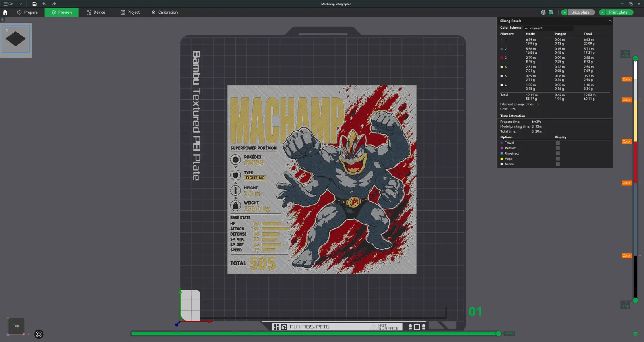Viewport: 644px width, 342px height.
Task: Click the lowest Color change marker on layer slider
Action: coord(627,256)
